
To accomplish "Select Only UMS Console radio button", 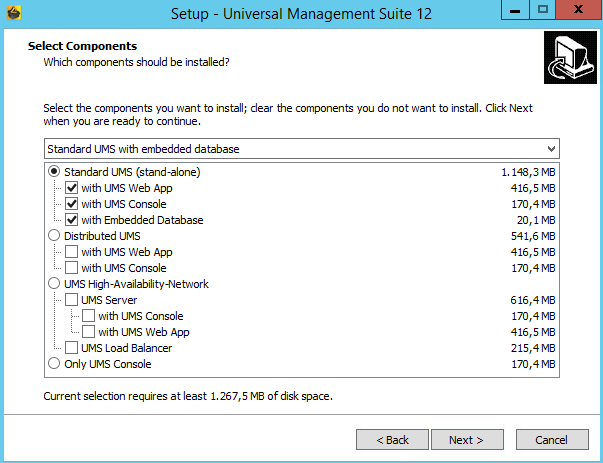I will coord(54,364).
